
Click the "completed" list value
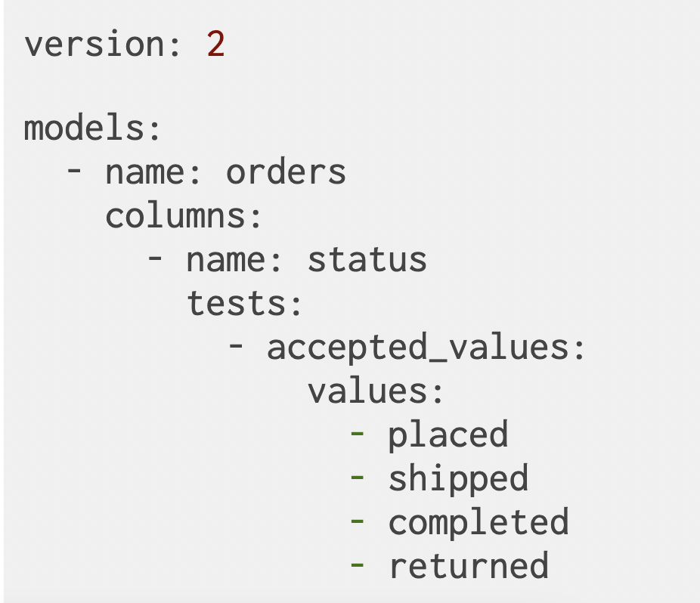[479, 523]
